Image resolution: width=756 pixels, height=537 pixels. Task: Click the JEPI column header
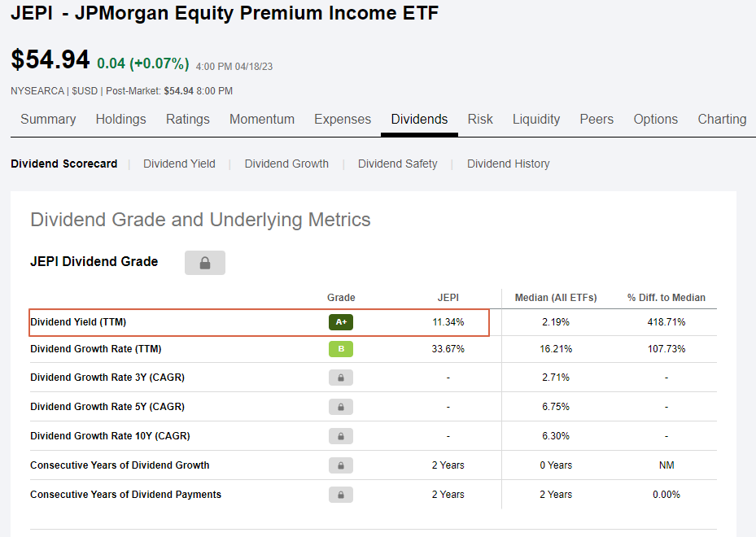pos(448,298)
